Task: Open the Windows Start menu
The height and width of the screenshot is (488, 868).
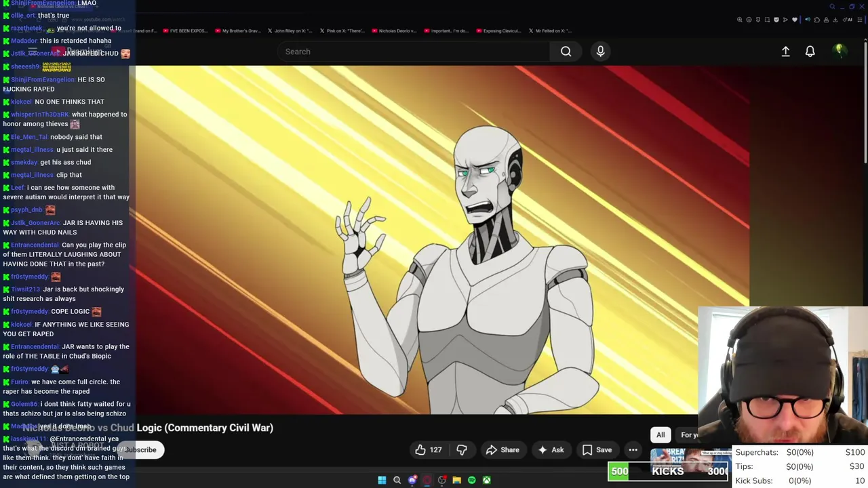Action: point(382,480)
